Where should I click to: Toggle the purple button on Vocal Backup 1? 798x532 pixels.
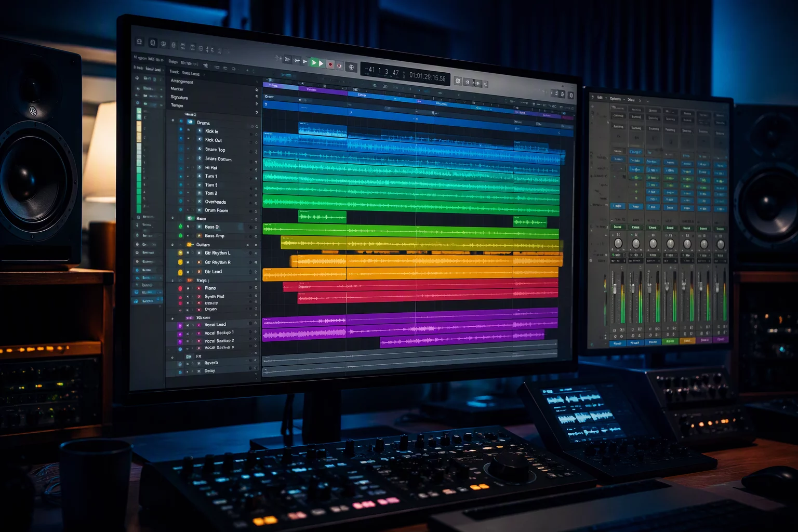tap(180, 333)
